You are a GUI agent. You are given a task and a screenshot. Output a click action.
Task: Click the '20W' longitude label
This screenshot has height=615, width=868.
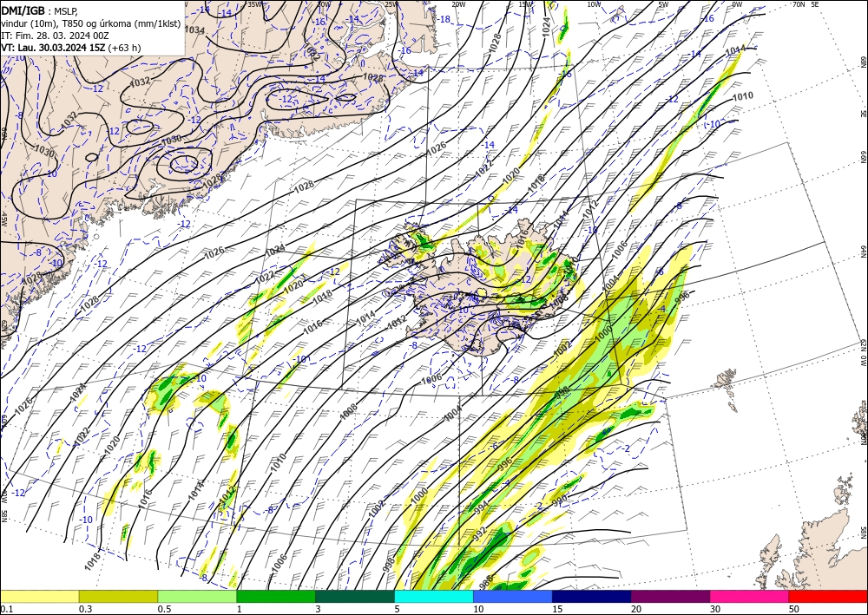tap(458, 4)
